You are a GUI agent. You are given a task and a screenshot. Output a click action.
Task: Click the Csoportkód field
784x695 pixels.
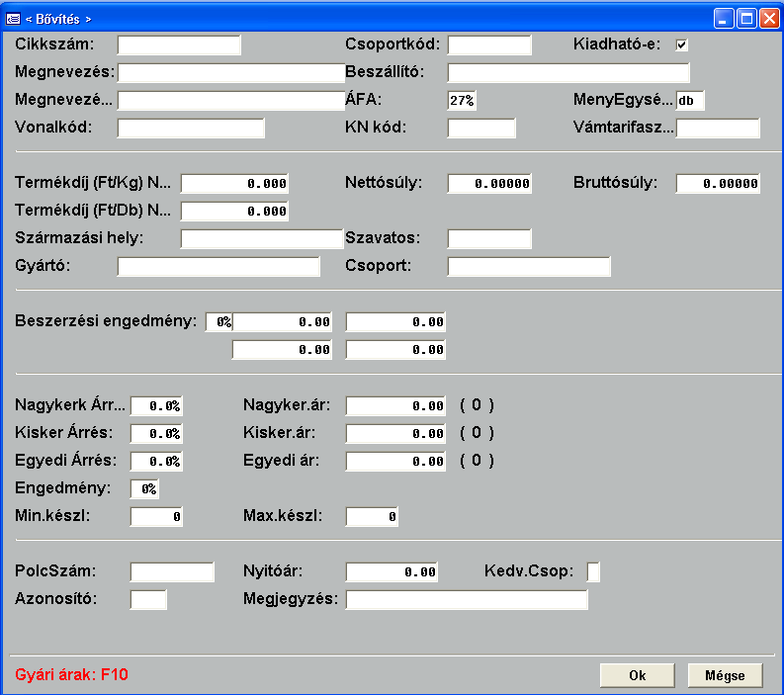pos(489,45)
